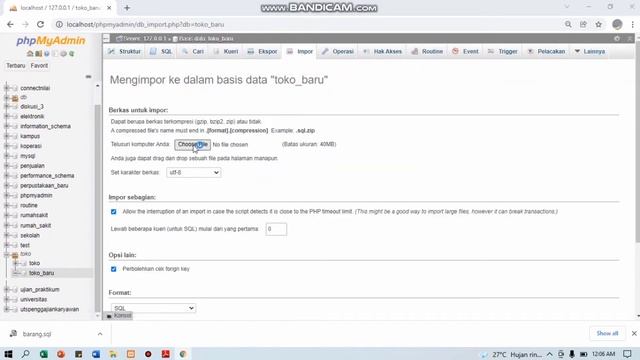Toggle Perbolehkan cek foreign key checkbox
Screen dimensions: 640x360
coord(113,269)
